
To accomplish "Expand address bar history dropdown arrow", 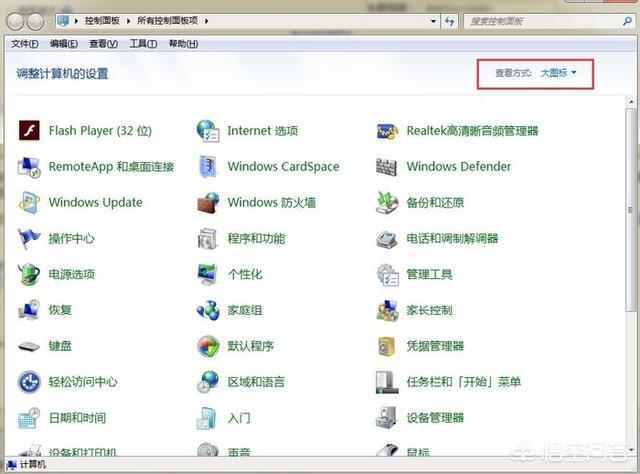I will click(433, 21).
